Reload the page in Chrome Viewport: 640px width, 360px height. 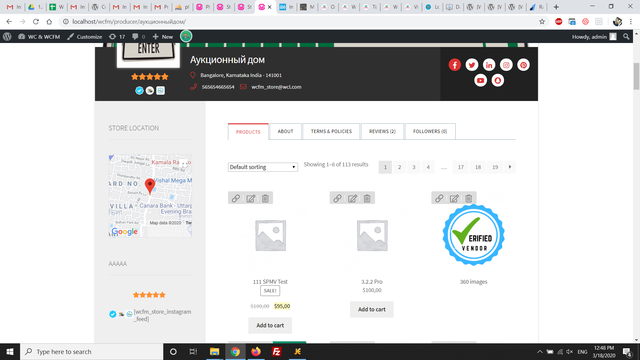[x=36, y=22]
